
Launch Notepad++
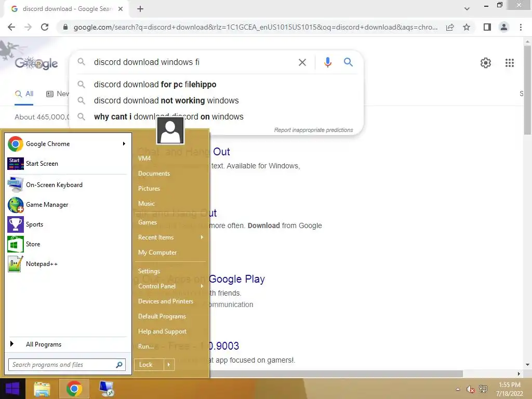pos(67,263)
